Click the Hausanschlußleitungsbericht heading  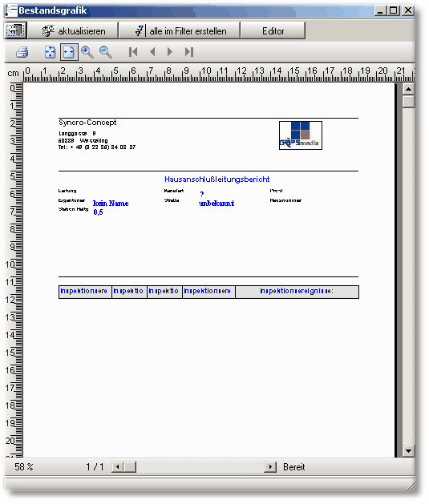pyautogui.click(x=217, y=179)
